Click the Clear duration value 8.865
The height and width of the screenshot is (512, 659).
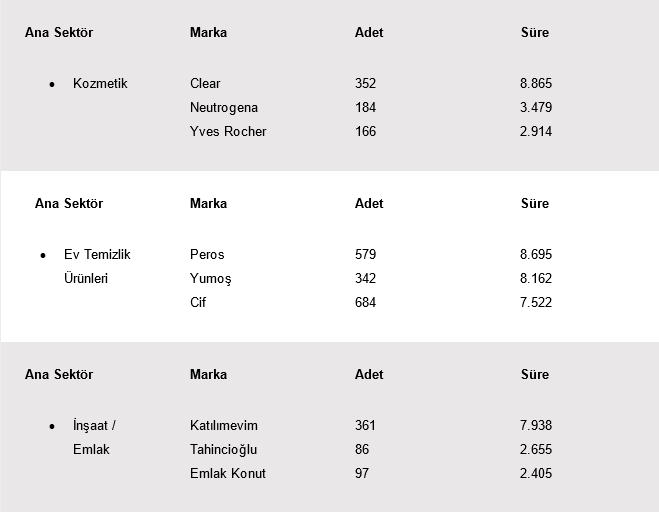[536, 83]
